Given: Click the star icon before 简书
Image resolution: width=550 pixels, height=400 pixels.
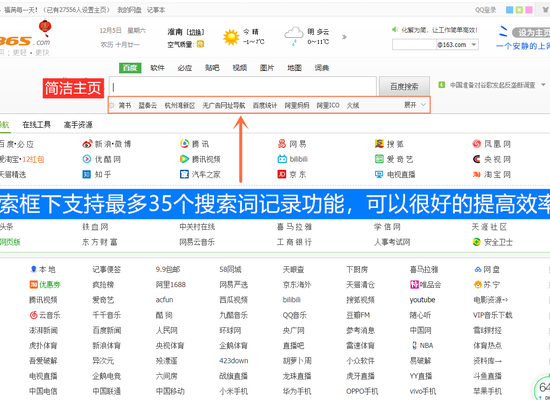Looking at the screenshot, I should [x=112, y=105].
